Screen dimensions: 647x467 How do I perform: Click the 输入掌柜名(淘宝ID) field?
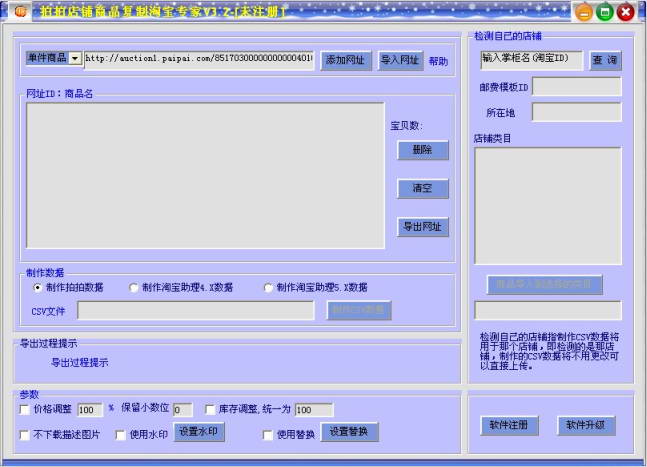click(x=532, y=60)
